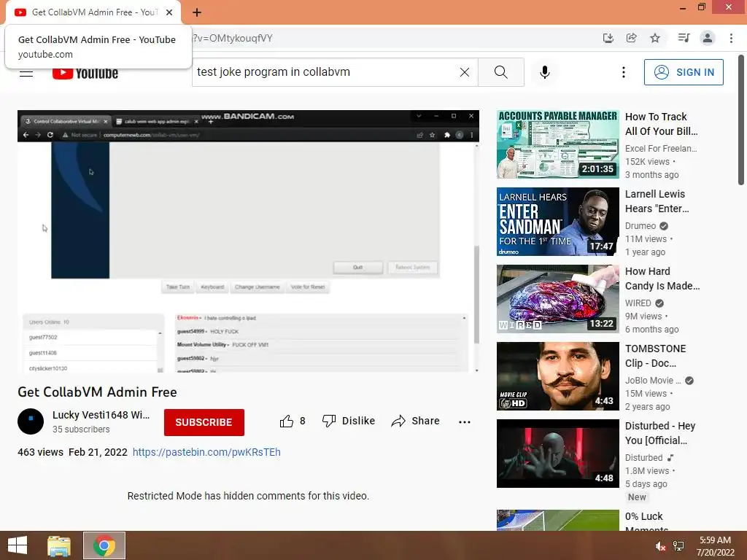Viewport: 747px width, 560px height.
Task: Like the video with thumbs up
Action: (x=292, y=421)
